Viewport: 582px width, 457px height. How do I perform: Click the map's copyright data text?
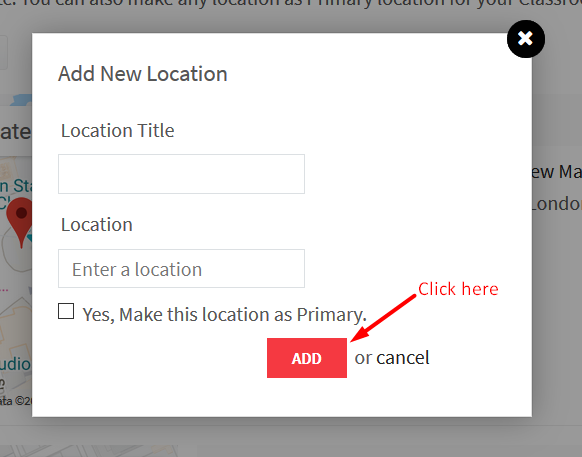16,401
